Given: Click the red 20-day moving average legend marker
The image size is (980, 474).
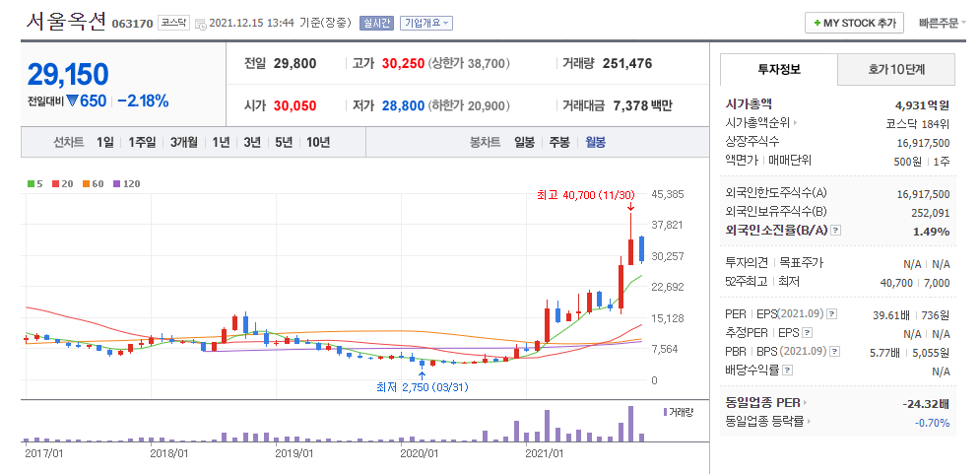Looking at the screenshot, I should tap(55, 184).
